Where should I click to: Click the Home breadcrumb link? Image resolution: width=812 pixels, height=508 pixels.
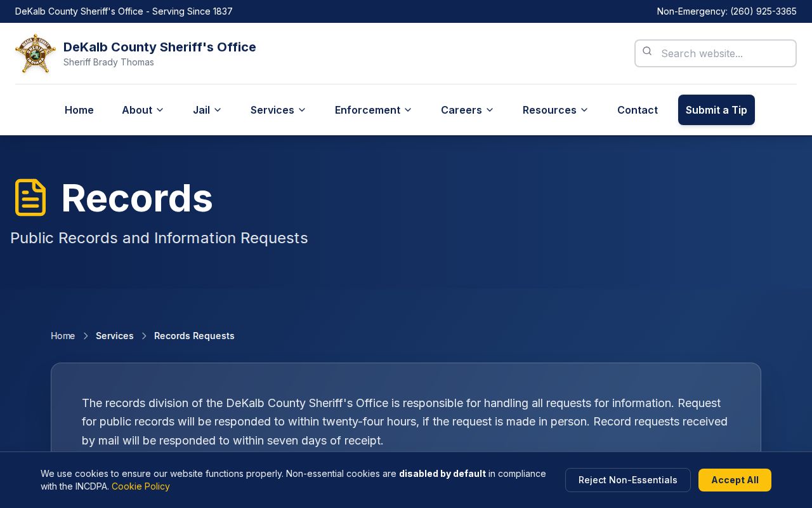pos(63,336)
